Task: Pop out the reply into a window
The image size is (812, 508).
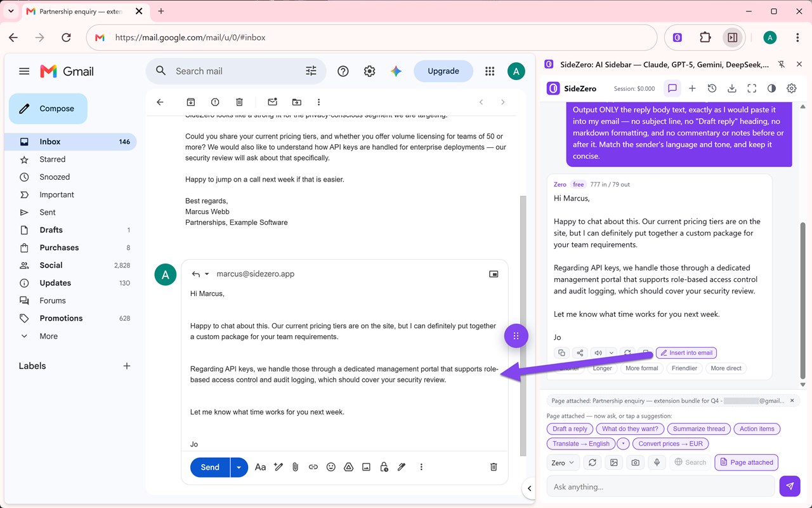Action: [494, 274]
